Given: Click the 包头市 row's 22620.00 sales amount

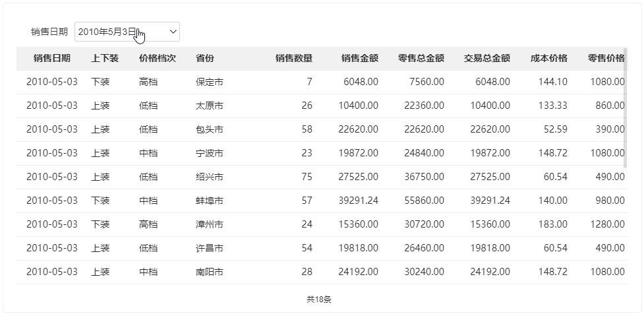Looking at the screenshot, I should pos(360,129).
